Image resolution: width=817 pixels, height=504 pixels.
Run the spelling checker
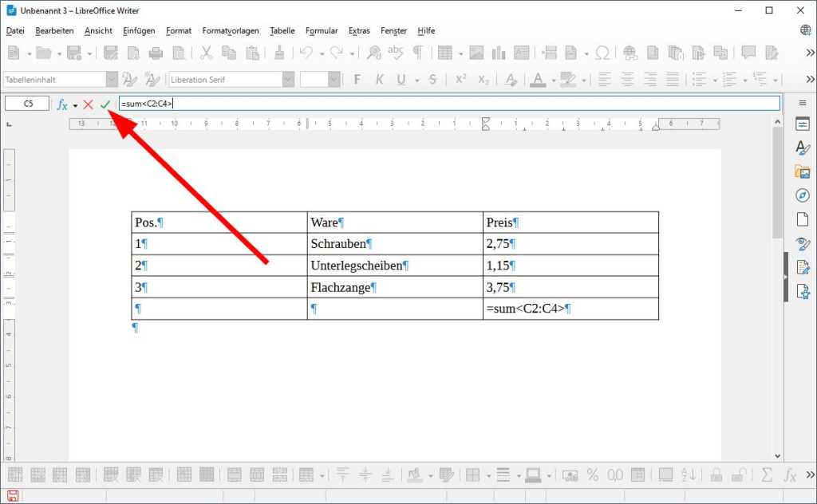395,52
